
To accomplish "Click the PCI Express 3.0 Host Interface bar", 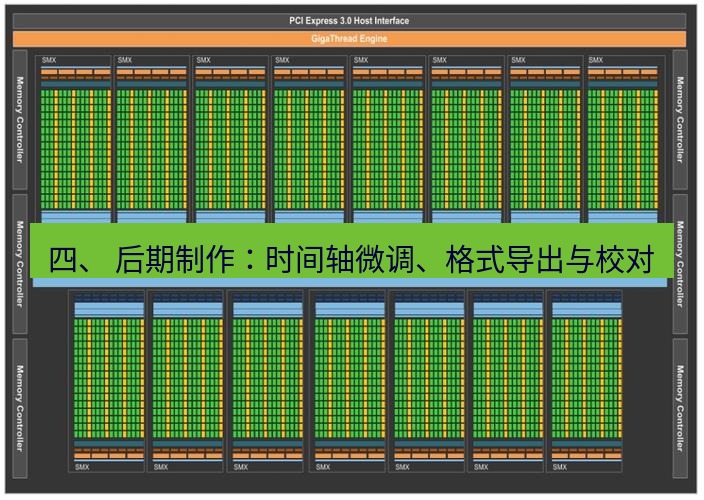I will pos(349,21).
